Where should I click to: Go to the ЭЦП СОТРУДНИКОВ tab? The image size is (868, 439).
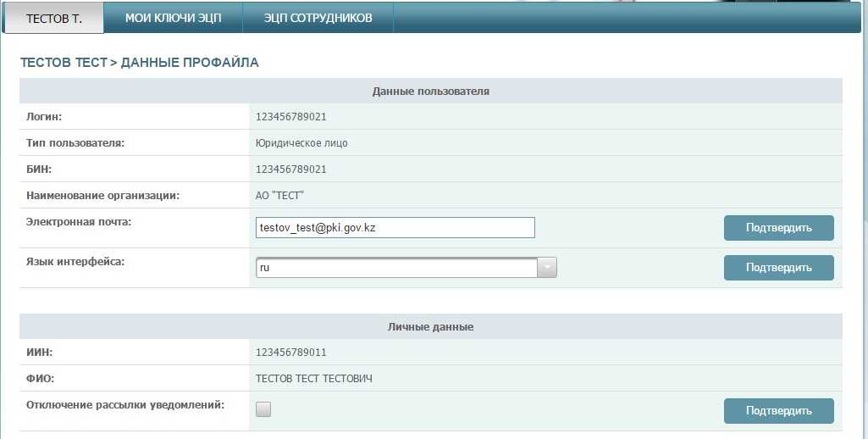coord(318,18)
